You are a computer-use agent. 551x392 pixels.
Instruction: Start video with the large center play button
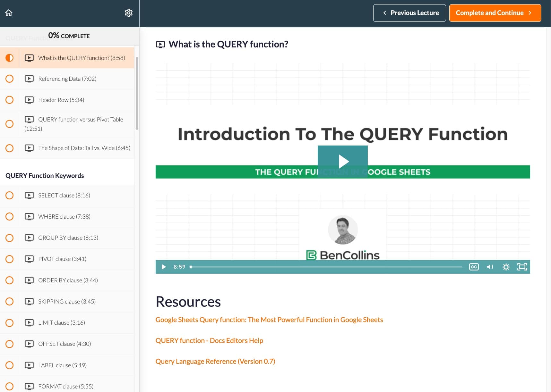tap(342, 161)
